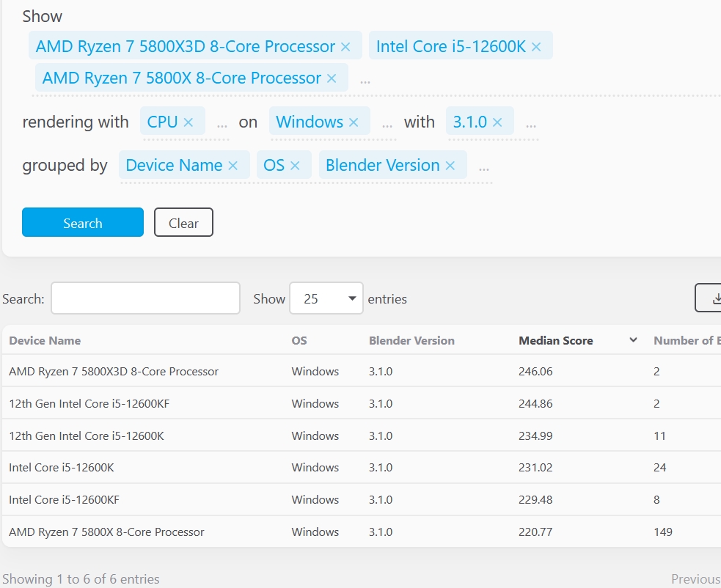Open the 25 entries dropdown
Screen dimensions: 721x588
click(x=326, y=298)
